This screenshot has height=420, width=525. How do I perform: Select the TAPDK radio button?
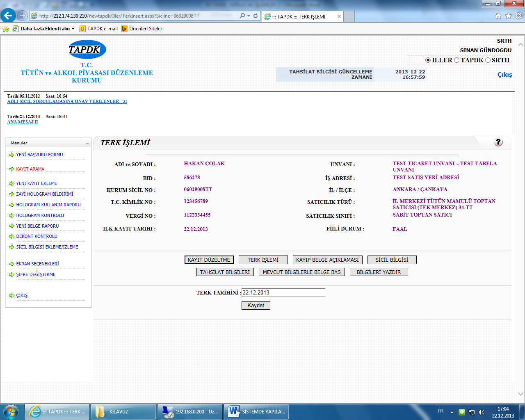[x=457, y=60]
